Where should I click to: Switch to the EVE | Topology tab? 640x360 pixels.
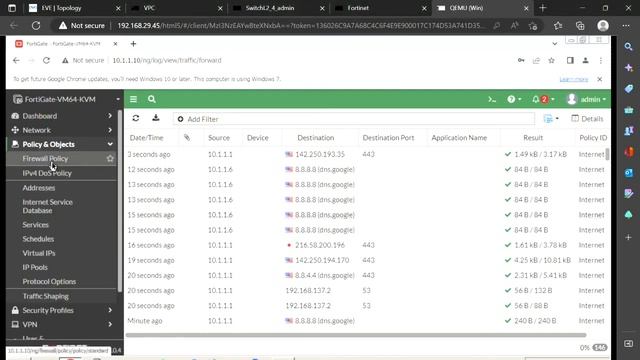[73, 8]
